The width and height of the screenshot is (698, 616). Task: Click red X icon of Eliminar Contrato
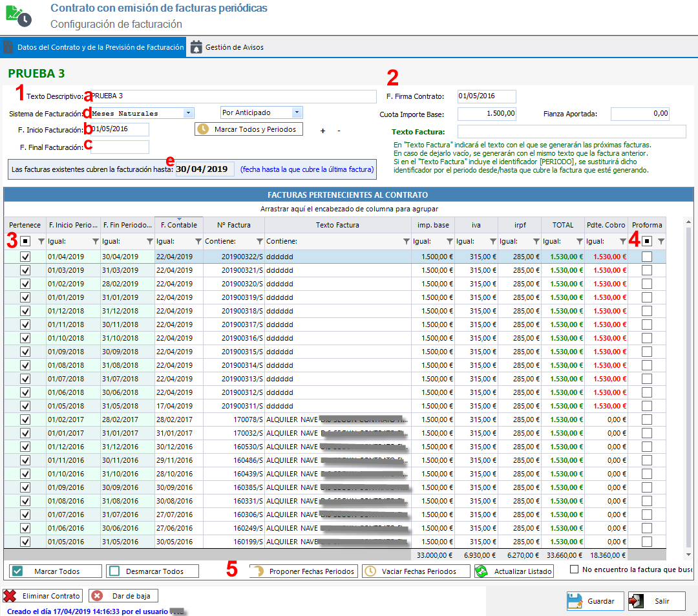point(10,595)
